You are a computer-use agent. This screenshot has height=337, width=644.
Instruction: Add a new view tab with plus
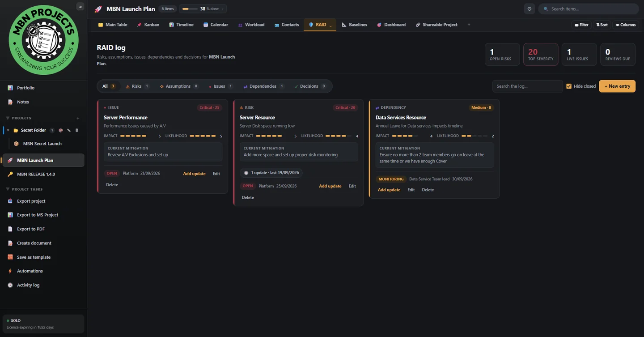click(x=469, y=25)
